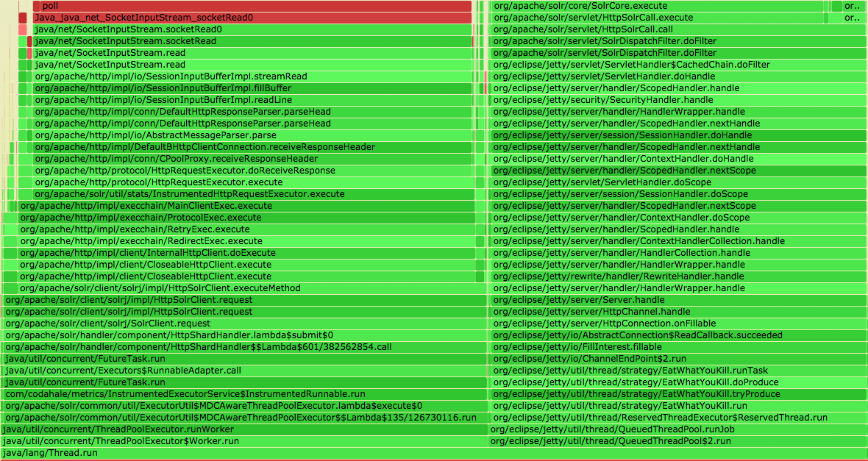The image size is (868, 461).
Task: Click MDCAwareThreadPoolExecutor$$Lambda$135/126730116.run frame
Action: 245,418
